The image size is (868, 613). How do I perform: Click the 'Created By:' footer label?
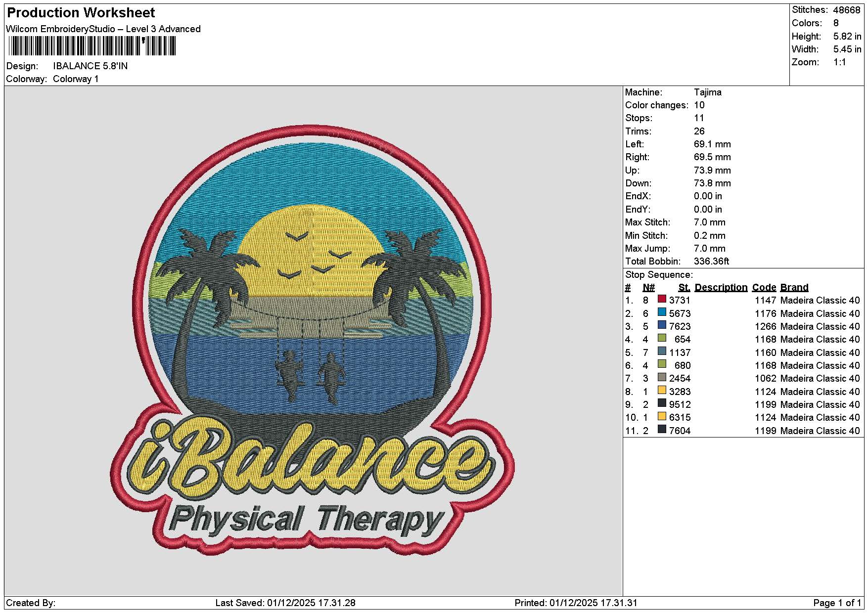click(31, 603)
